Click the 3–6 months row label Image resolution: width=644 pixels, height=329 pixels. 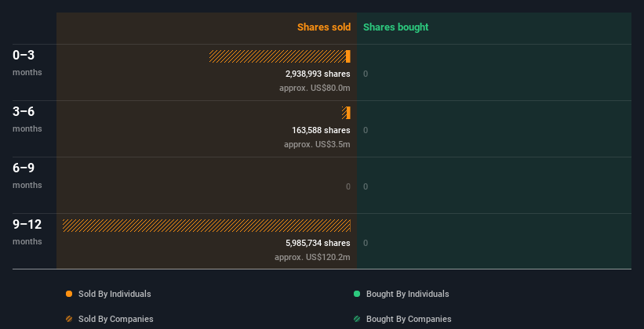point(27,119)
